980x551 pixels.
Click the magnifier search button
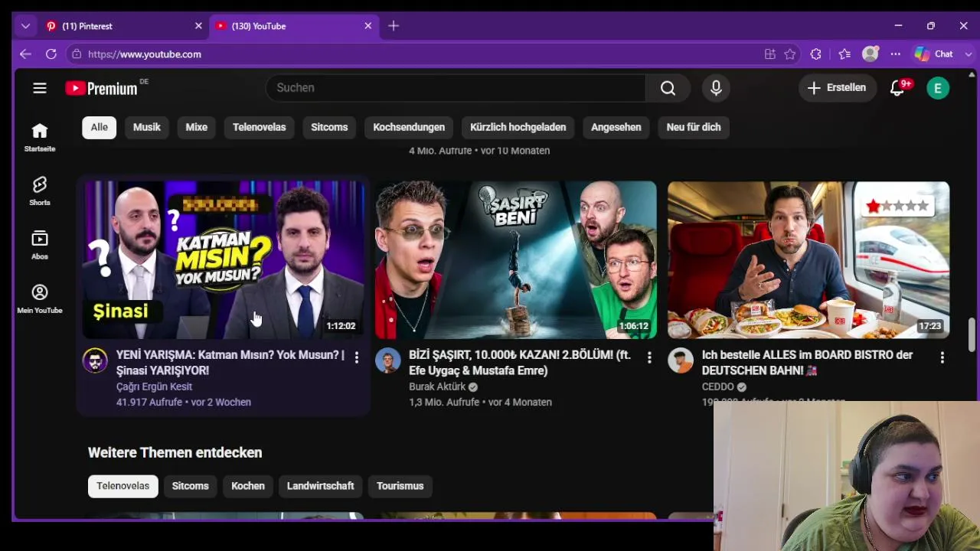[668, 88]
